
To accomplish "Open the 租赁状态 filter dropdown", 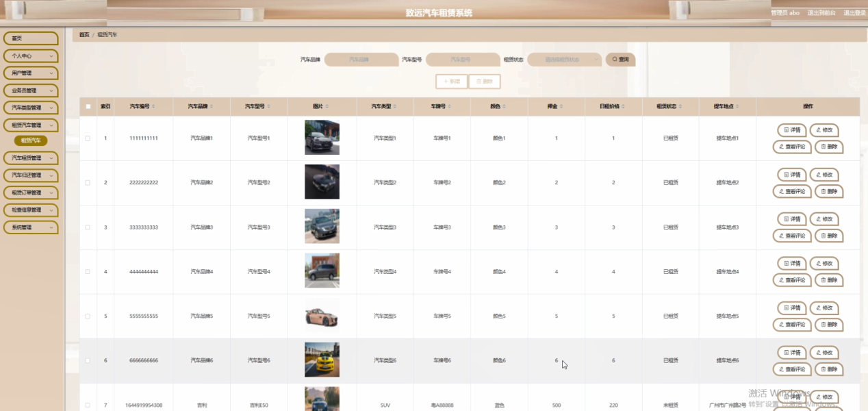I will [x=564, y=60].
